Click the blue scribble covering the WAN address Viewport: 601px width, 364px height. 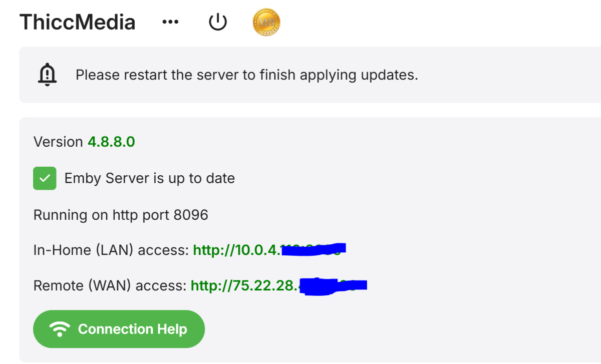click(x=333, y=286)
